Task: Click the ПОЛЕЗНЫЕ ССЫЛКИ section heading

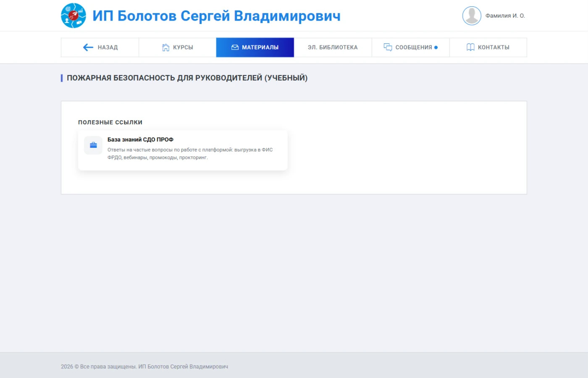Action: point(110,122)
